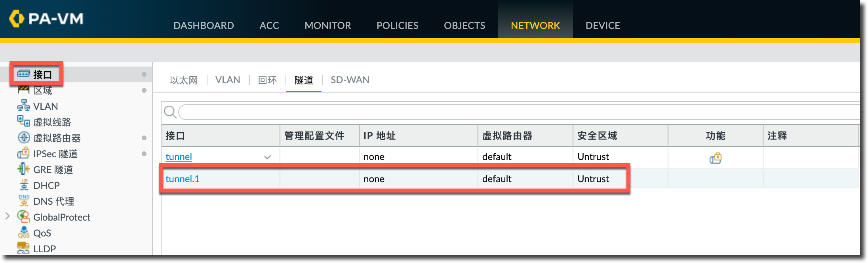Click the Interfaces (接口) sidebar icon
Viewport: 868px width, 263px height.
(x=24, y=74)
